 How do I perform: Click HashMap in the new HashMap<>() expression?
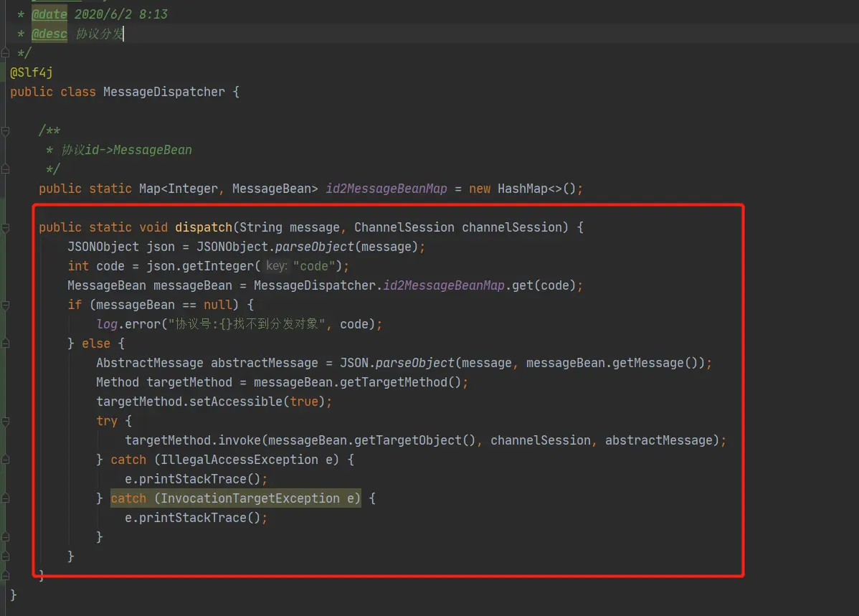[x=523, y=189]
